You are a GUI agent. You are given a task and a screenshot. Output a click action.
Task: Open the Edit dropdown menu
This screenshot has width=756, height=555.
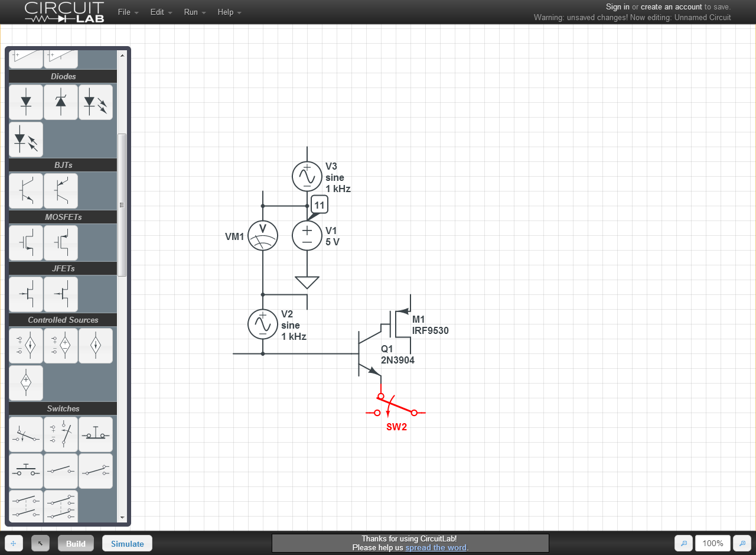161,12
